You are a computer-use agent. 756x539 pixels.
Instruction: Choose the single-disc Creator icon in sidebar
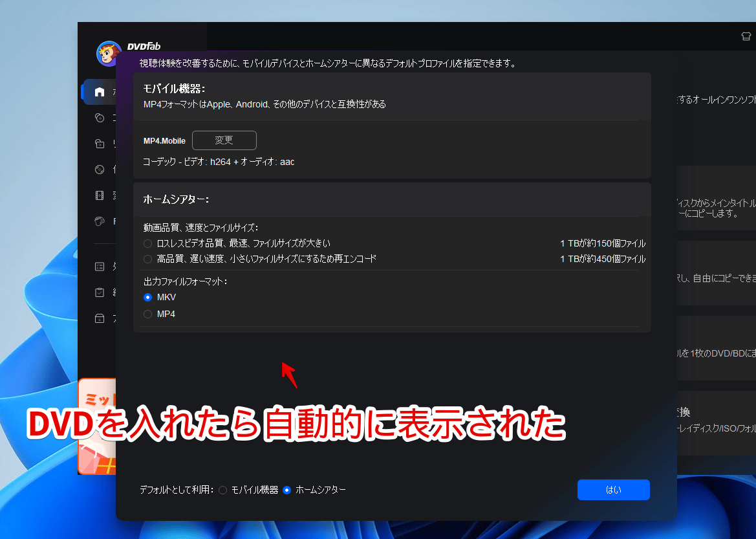[100, 170]
